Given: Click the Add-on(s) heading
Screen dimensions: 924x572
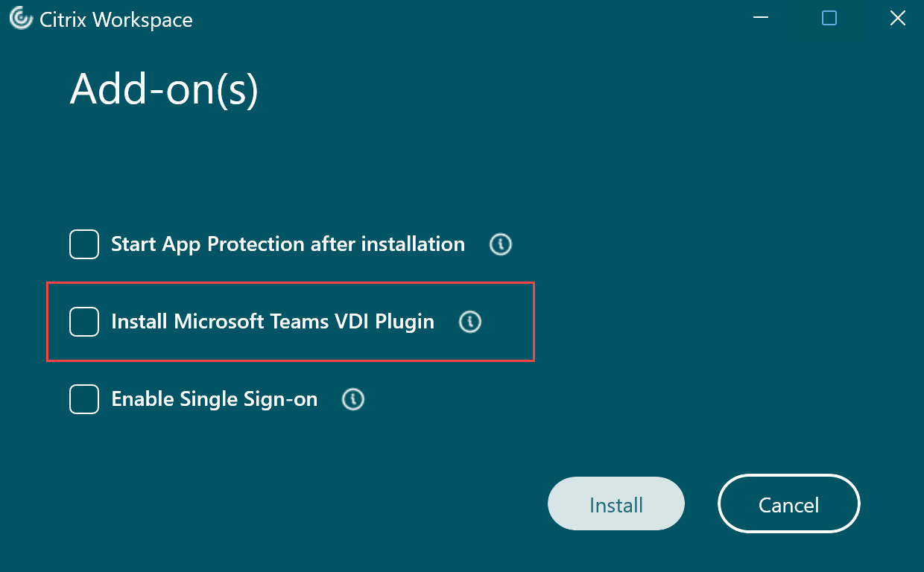Looking at the screenshot, I should pyautogui.click(x=164, y=88).
